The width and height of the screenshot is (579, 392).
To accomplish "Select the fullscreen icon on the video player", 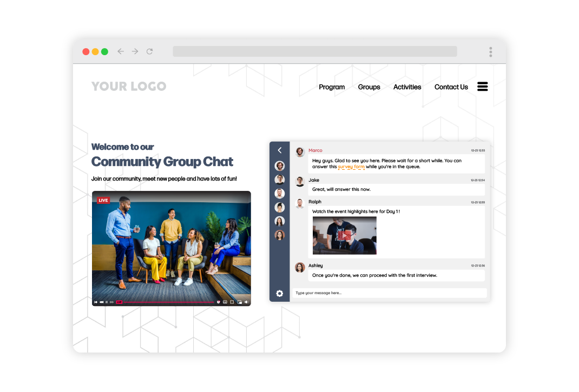I will click(232, 302).
